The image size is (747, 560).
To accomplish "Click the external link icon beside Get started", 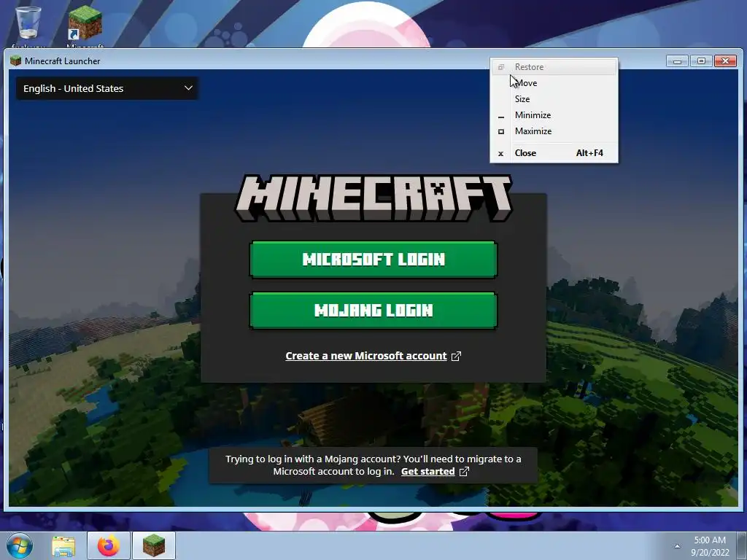I will (464, 472).
